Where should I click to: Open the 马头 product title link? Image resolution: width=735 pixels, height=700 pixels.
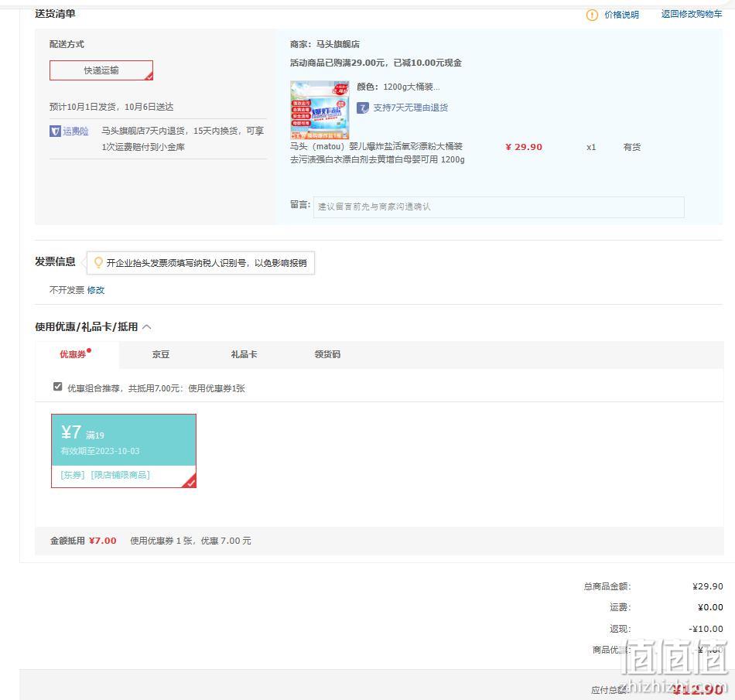(x=378, y=152)
